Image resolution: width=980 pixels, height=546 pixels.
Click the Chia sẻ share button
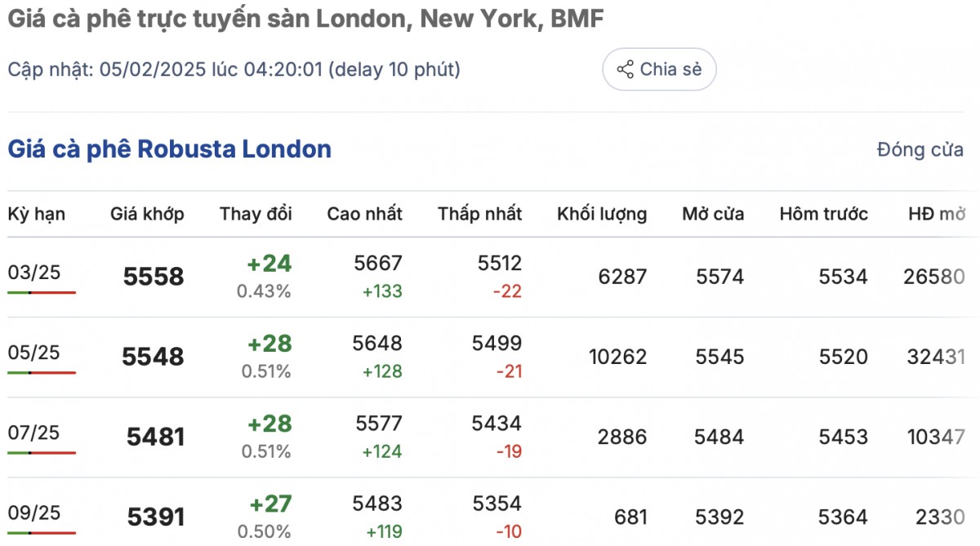coord(659,69)
